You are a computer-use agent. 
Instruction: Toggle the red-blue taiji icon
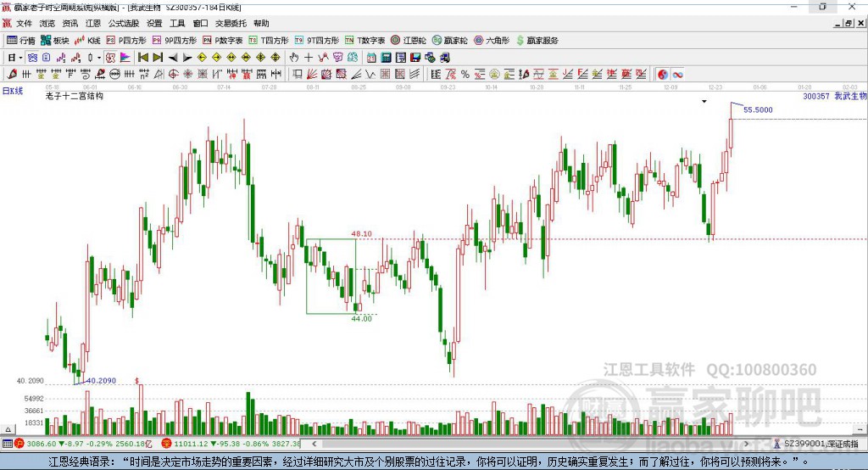click(663, 75)
